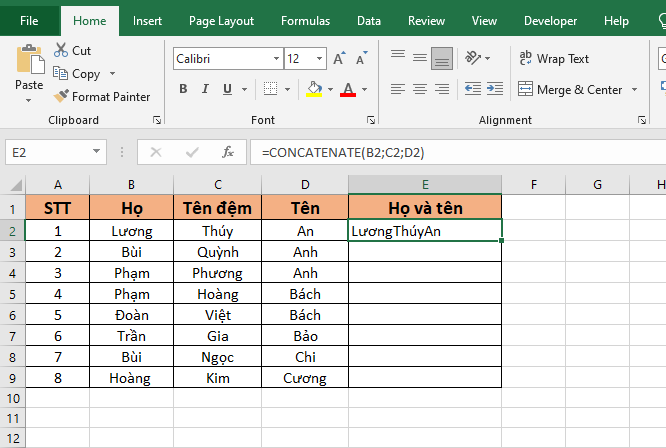
Task: Apply the red Font Color
Action: click(348, 89)
